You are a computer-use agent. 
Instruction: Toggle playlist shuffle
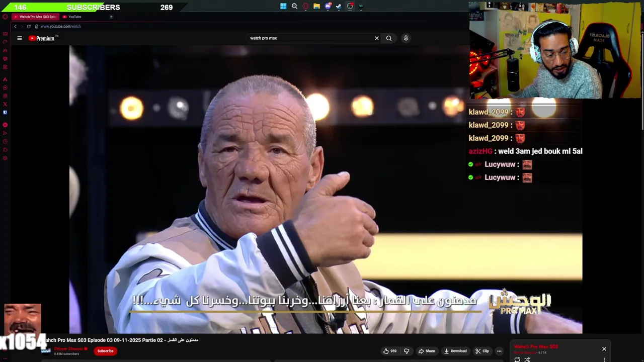527,359
